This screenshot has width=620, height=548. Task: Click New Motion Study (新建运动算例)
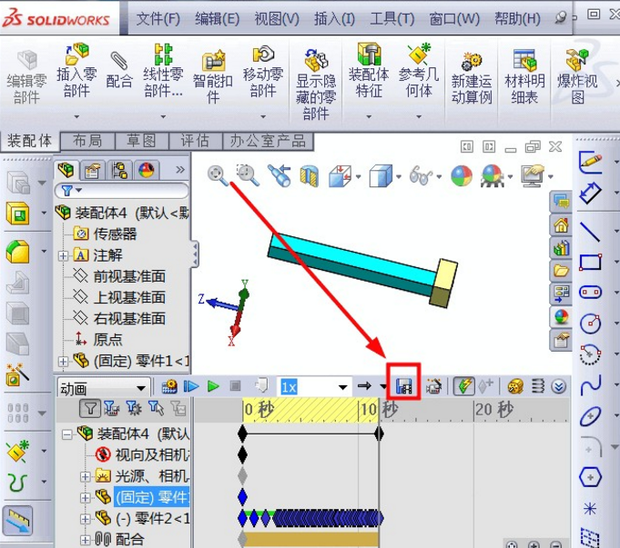(x=471, y=78)
